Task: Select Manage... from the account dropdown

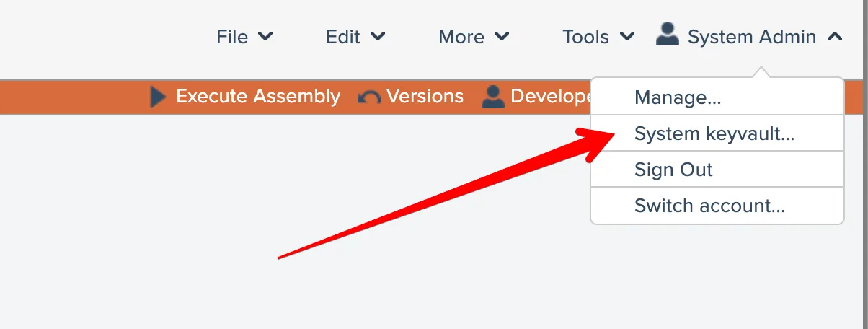Action: pyautogui.click(x=678, y=97)
